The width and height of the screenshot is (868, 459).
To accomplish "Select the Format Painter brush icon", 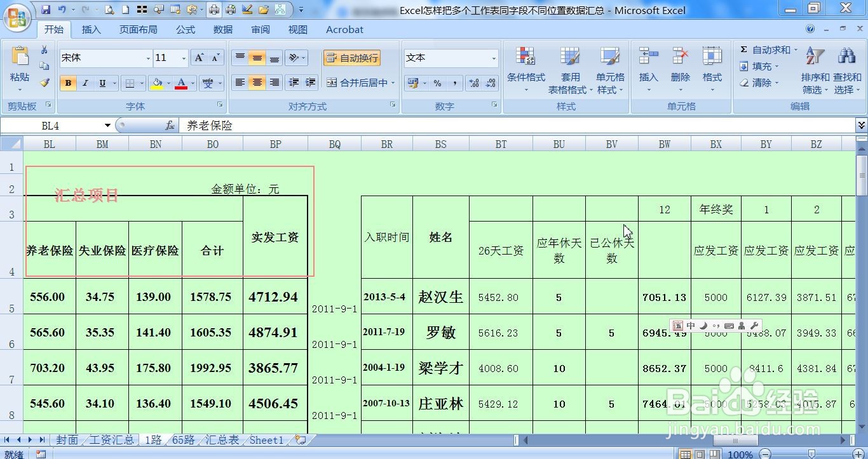I will click(44, 83).
